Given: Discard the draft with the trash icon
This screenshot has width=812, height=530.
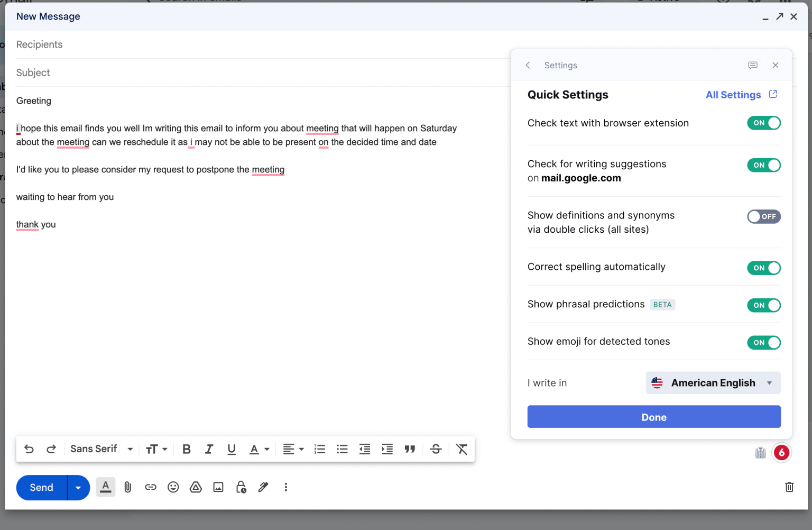Looking at the screenshot, I should pos(789,487).
